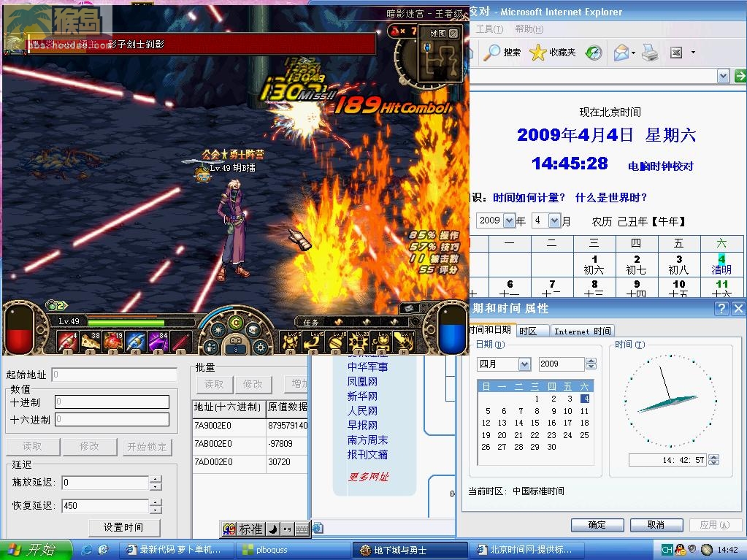Open game settings gear icon

(260, 347)
